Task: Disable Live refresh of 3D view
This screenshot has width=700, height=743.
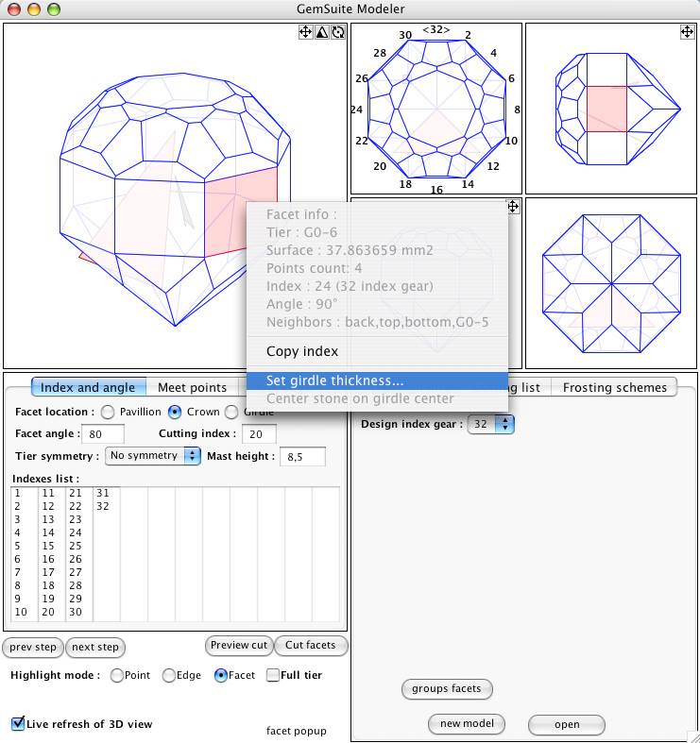Action: point(18,723)
